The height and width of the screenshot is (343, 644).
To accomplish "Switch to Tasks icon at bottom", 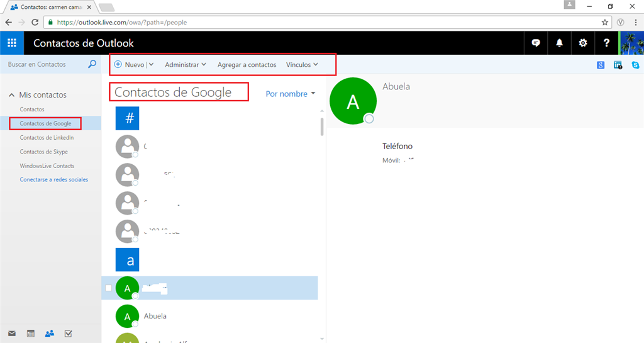I will tap(68, 334).
